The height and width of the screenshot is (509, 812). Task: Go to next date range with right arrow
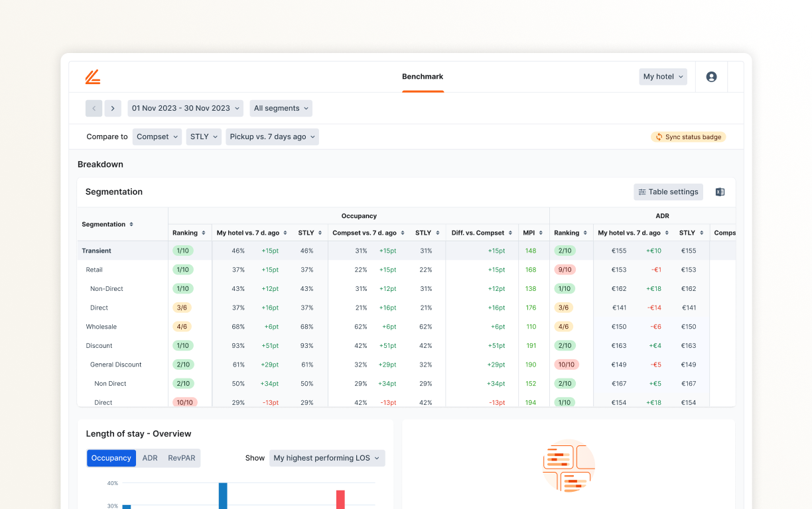[112, 108]
